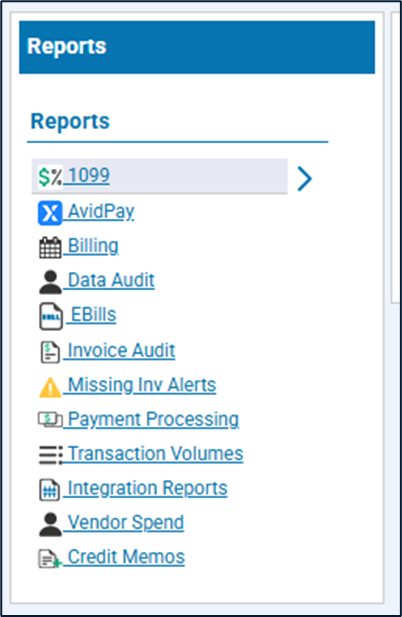
Task: Open the Missing Inv Alerts link
Action: coord(142,385)
